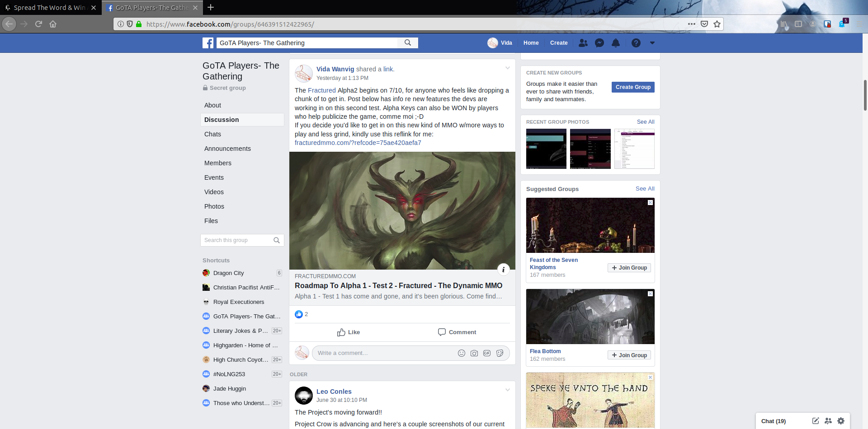Click Create Group button

click(633, 87)
